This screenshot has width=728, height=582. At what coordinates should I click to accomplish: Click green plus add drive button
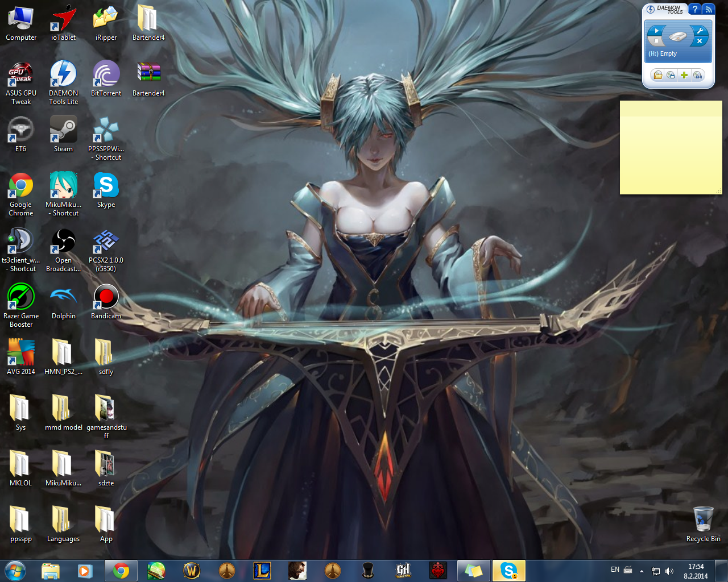[684, 75]
